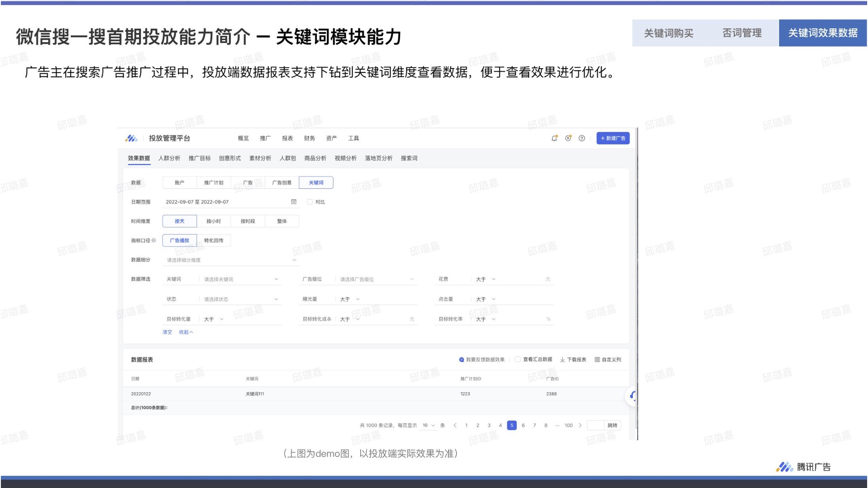Expand the 请选择细分维度 dropdown
The width and height of the screenshot is (868, 488).
coord(231,260)
